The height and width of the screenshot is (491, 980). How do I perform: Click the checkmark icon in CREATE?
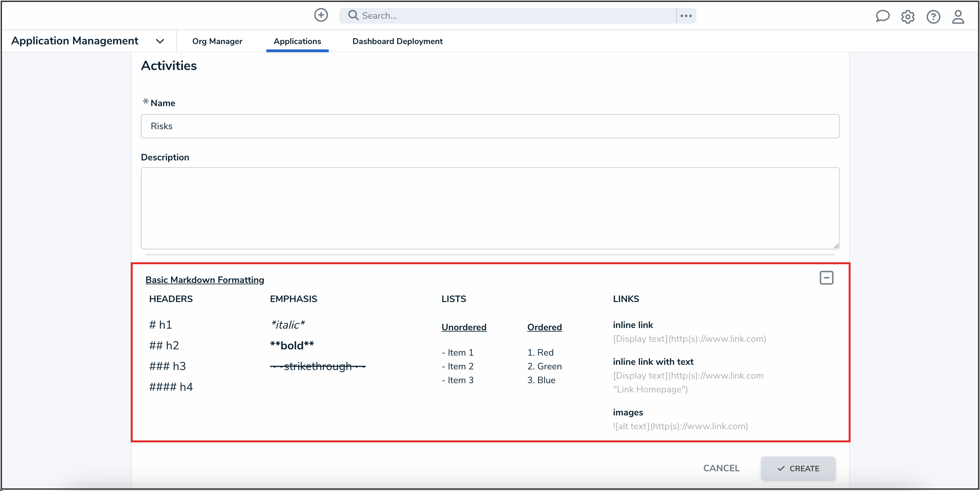click(x=781, y=468)
